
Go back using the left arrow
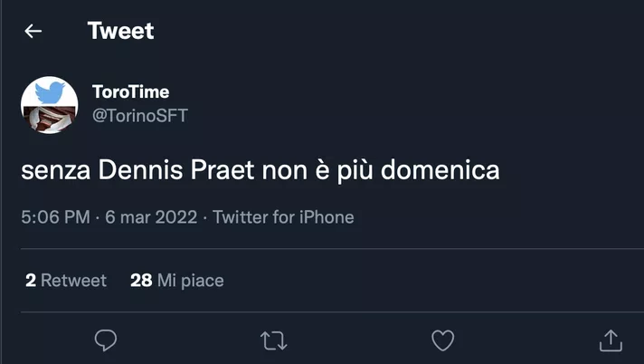pos(33,32)
